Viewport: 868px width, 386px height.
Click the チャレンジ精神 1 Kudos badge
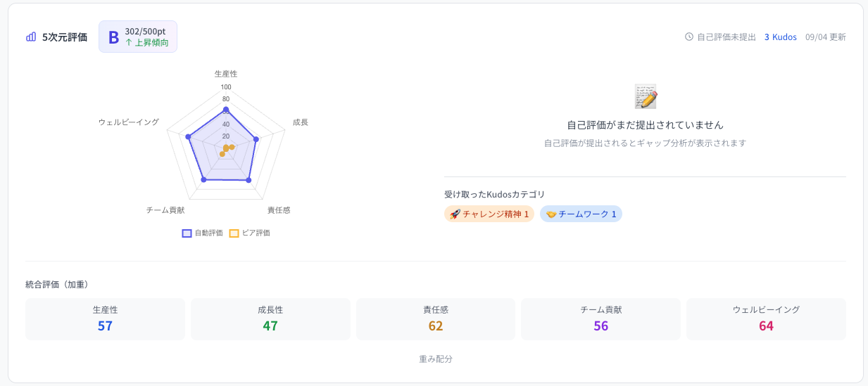pos(489,214)
